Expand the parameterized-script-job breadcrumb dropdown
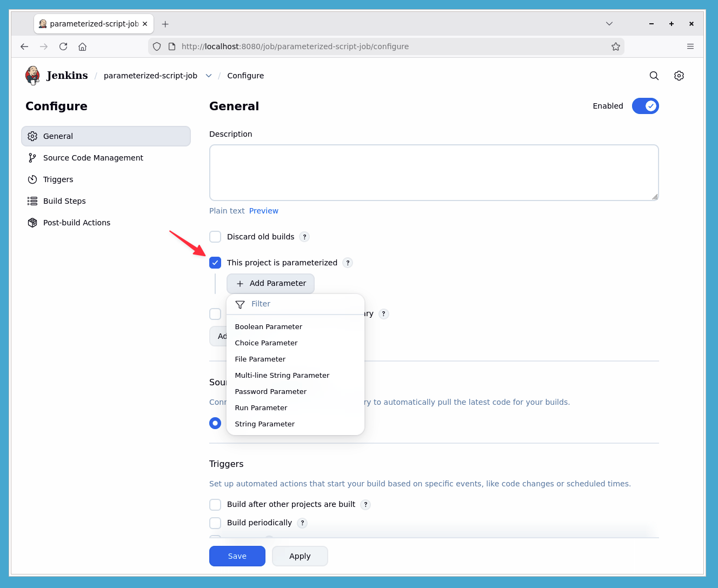 pos(209,76)
